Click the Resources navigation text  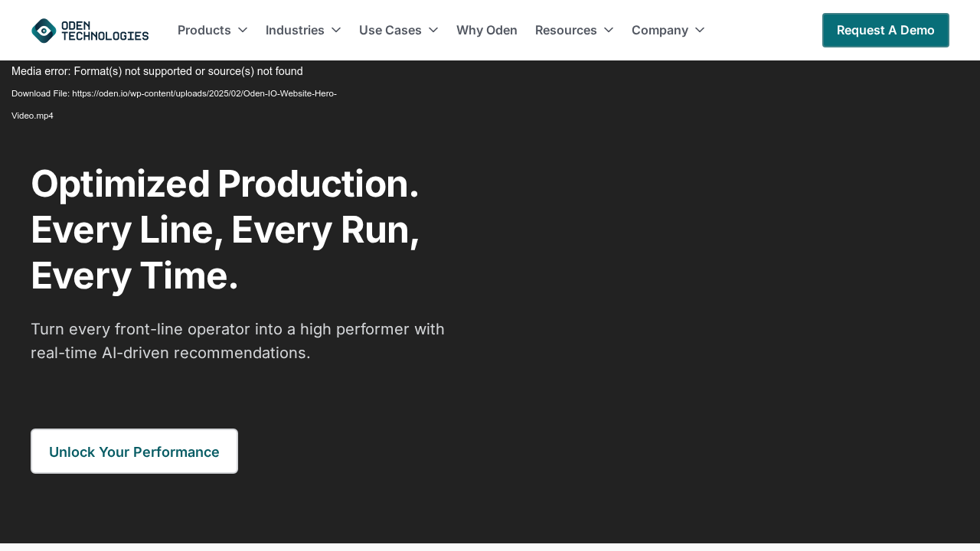click(565, 29)
